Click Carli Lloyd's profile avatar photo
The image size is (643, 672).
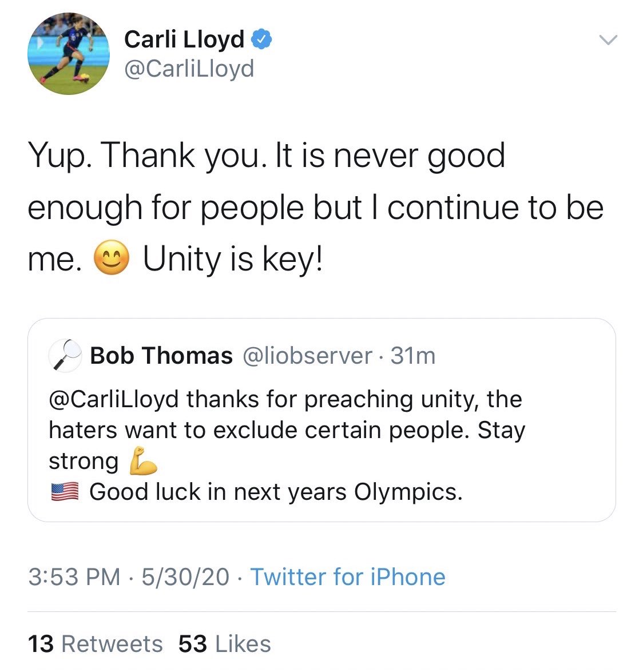point(69,54)
